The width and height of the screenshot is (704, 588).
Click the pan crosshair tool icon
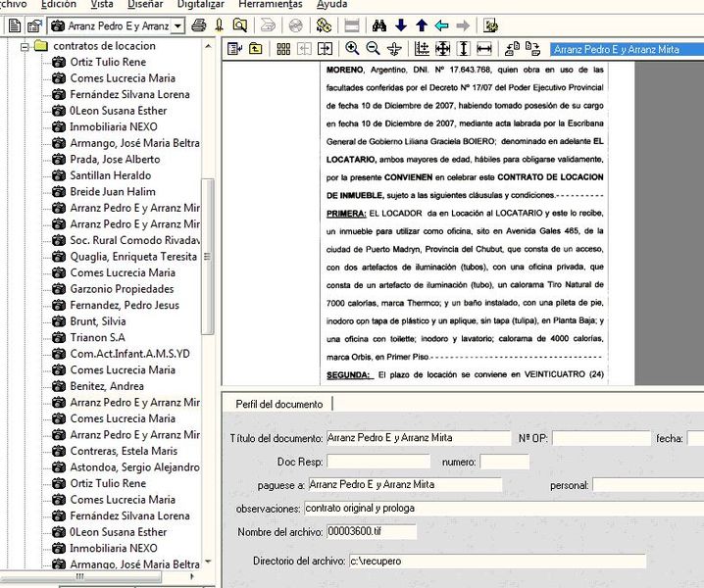click(394, 48)
